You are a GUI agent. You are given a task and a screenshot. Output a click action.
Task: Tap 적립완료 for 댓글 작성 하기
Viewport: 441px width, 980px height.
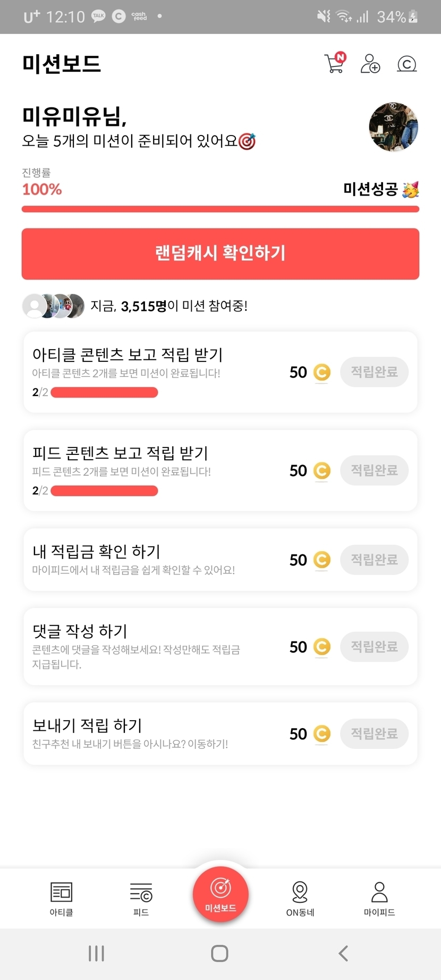(x=374, y=647)
